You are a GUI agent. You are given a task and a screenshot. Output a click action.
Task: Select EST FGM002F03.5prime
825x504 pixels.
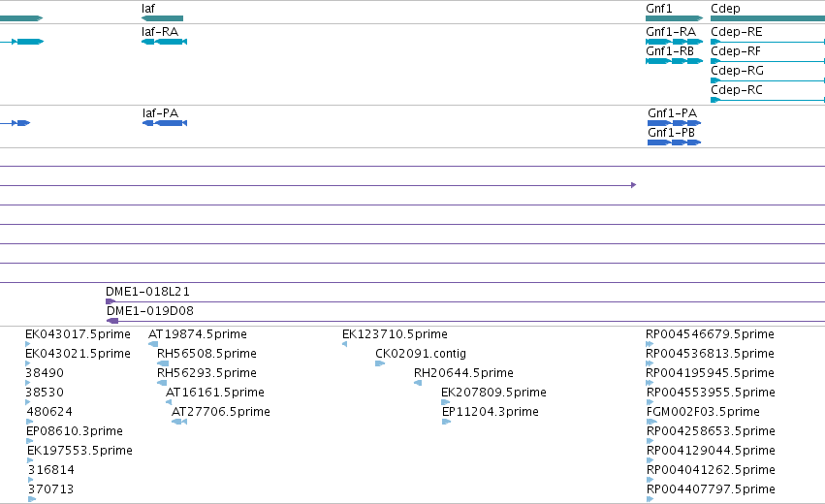click(703, 413)
